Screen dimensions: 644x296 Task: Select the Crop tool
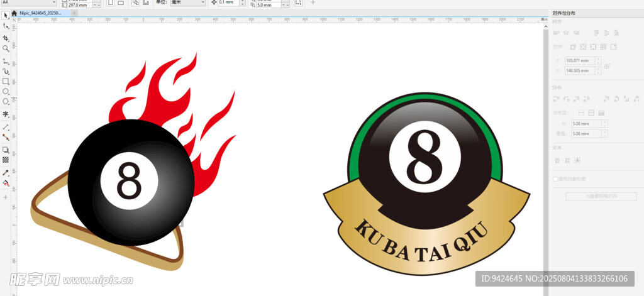(x=6, y=38)
